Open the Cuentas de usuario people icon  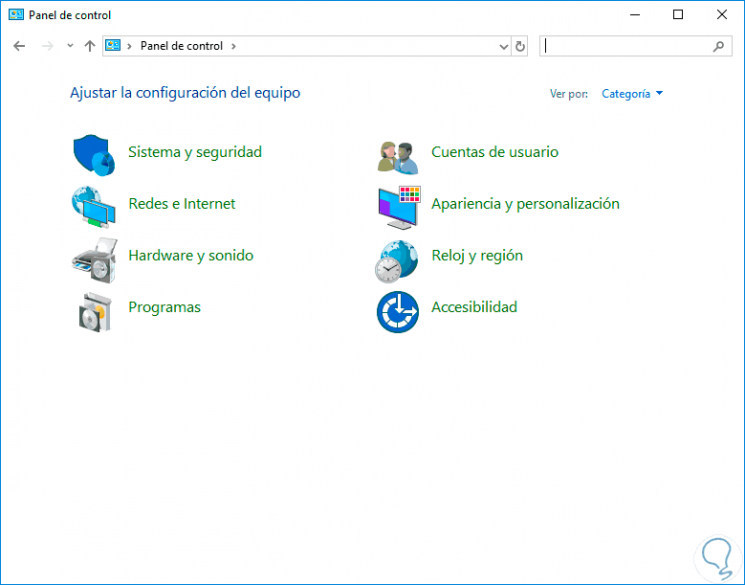398,157
